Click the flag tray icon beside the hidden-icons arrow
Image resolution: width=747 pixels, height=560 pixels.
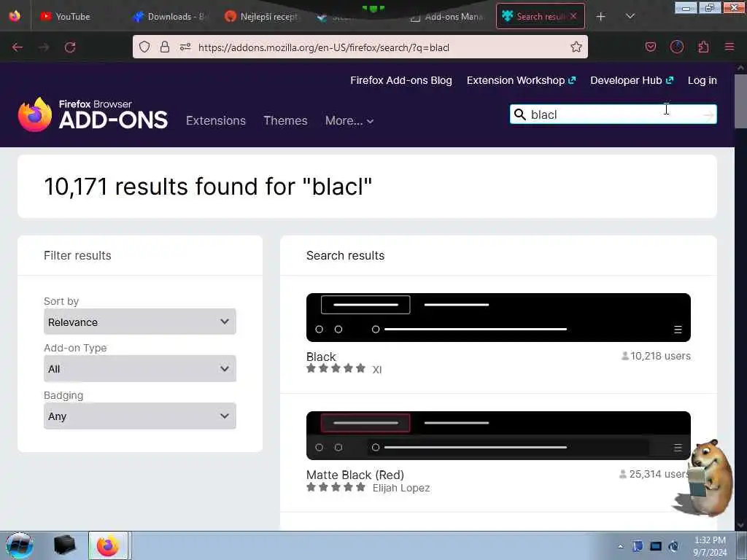(638, 546)
